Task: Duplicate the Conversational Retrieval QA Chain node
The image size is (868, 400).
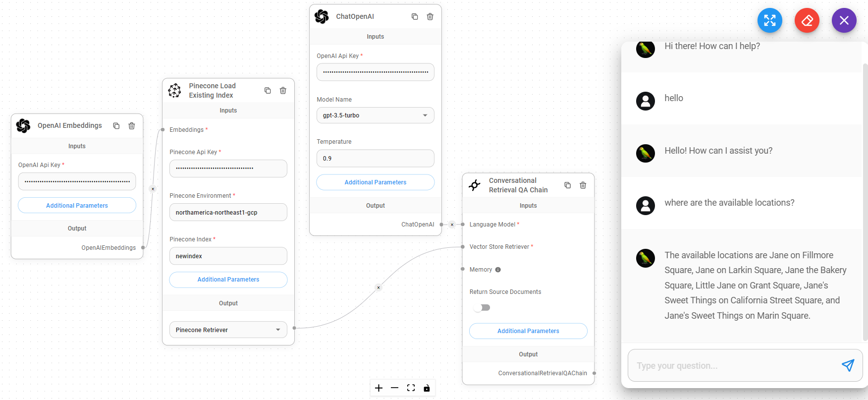Action: (568, 185)
